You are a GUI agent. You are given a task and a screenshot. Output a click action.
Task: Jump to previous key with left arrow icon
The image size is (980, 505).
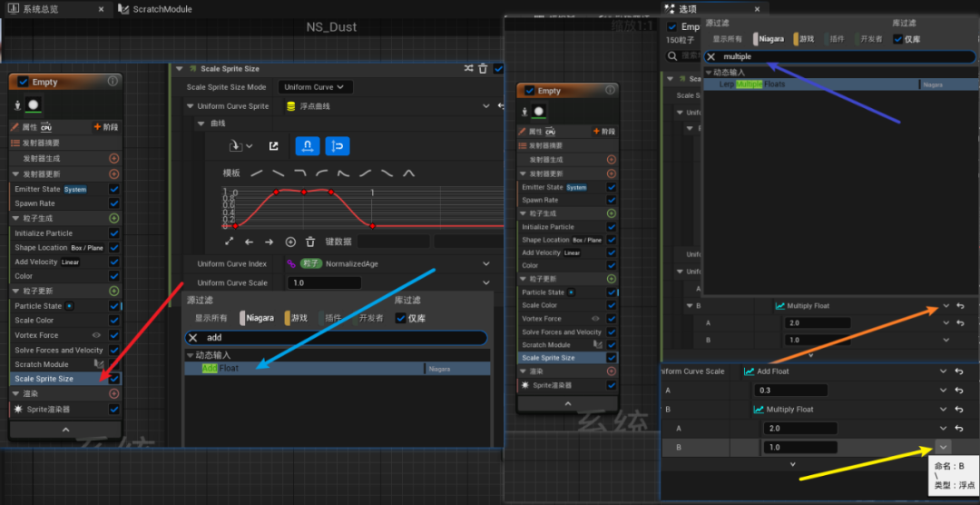(249, 242)
